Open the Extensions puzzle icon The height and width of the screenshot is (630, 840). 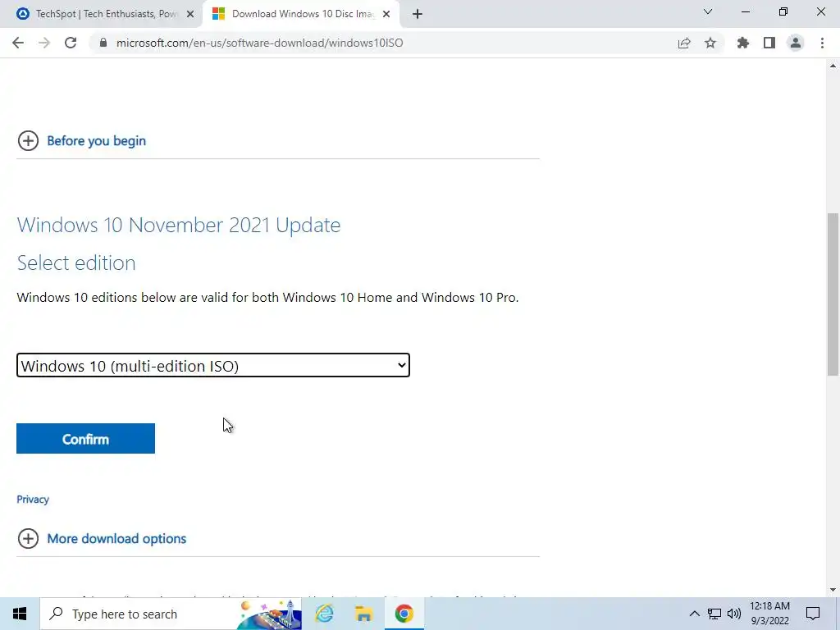click(x=743, y=43)
